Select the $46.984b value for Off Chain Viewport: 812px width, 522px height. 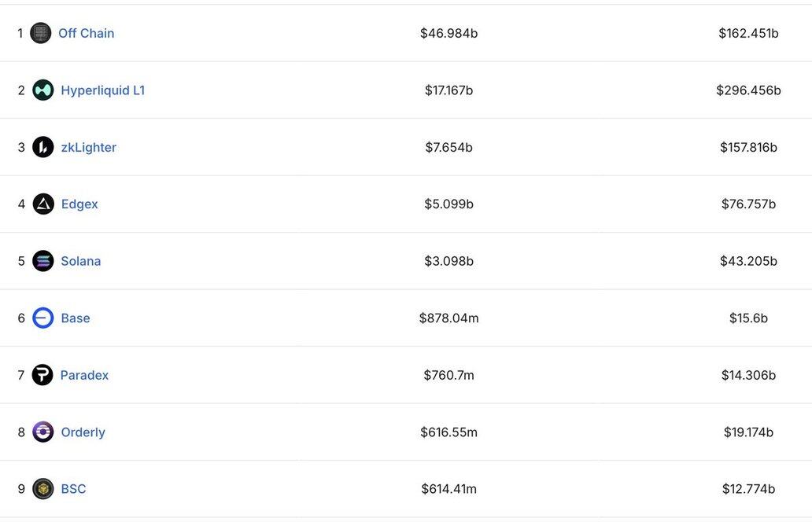click(449, 33)
